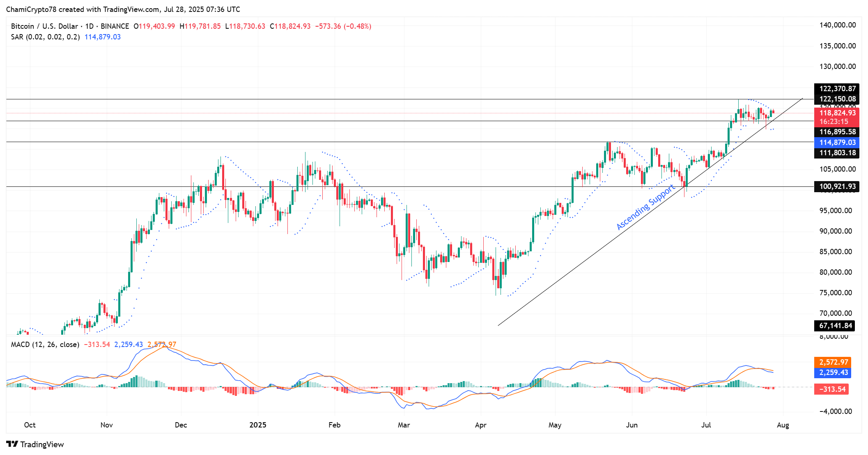
Task: Click the May label on the time axis
Action: tap(555, 425)
